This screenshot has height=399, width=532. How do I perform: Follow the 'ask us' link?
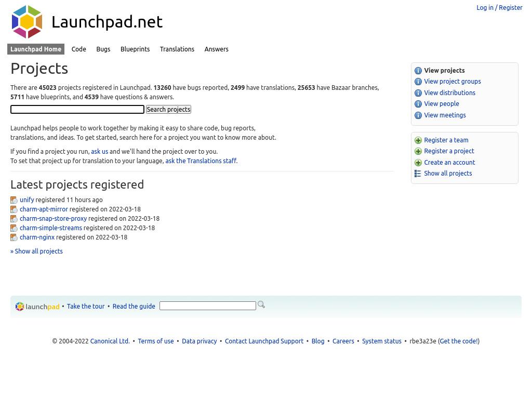(x=99, y=151)
